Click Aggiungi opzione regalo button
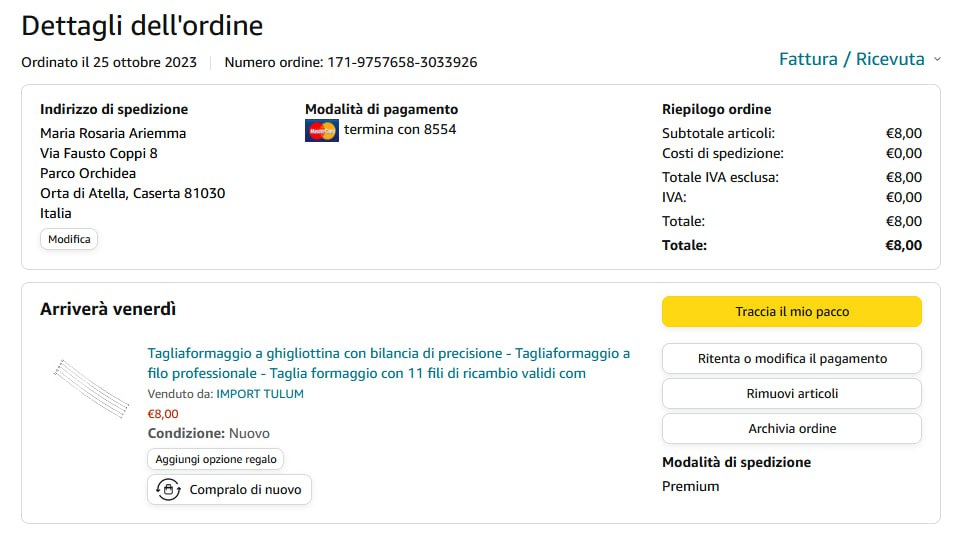 pos(216,459)
